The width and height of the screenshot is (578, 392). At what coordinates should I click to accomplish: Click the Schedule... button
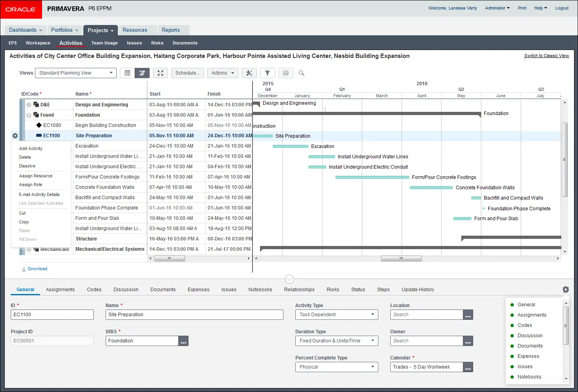[x=187, y=73]
